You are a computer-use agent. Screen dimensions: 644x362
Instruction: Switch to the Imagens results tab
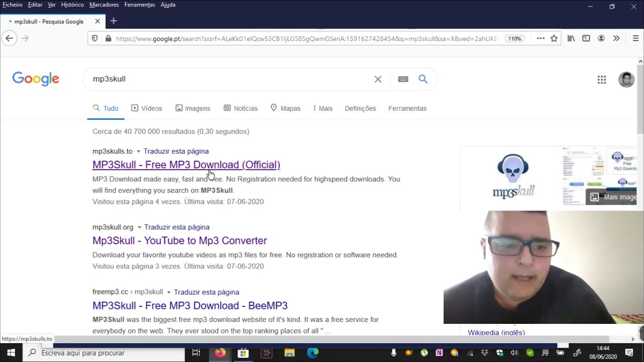[x=193, y=108]
